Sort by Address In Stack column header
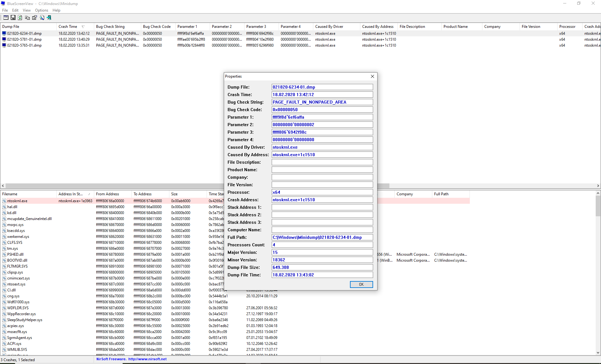 click(x=71, y=194)
